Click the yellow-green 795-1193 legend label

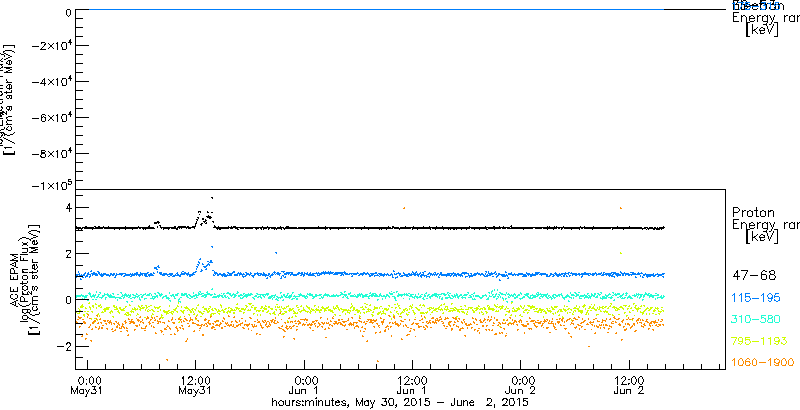tap(759, 341)
